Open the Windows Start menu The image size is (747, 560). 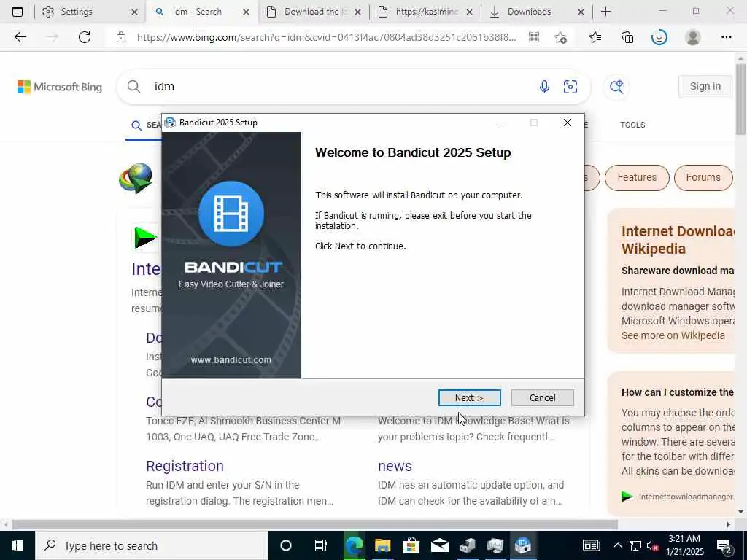[18, 545]
